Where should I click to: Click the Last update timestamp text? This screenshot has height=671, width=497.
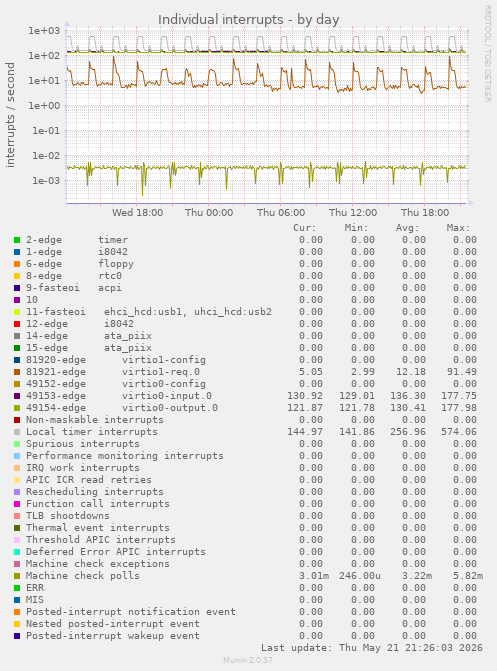click(372, 648)
